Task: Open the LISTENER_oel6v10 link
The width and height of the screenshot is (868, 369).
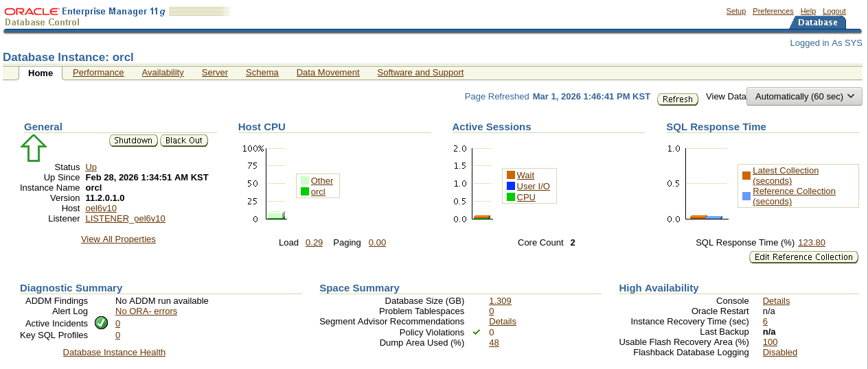Action: (125, 219)
